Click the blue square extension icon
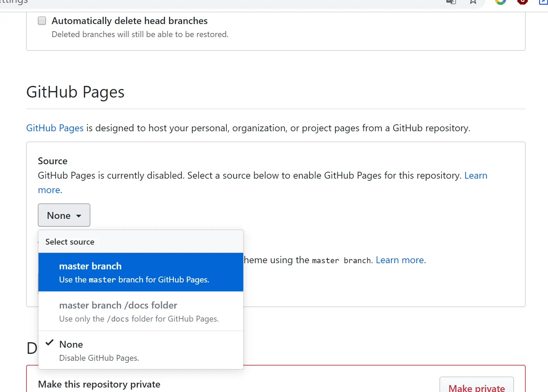This screenshot has width=548, height=392. pos(543,1)
